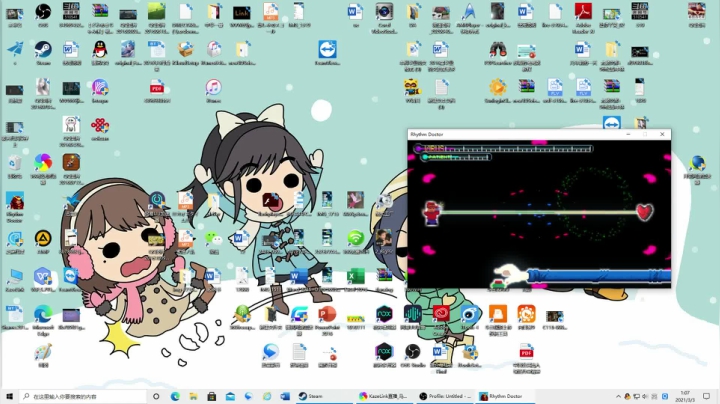The height and width of the screenshot is (404, 720).
Task: Switch to Rhythm Doctor taskbar button
Action: point(506,396)
